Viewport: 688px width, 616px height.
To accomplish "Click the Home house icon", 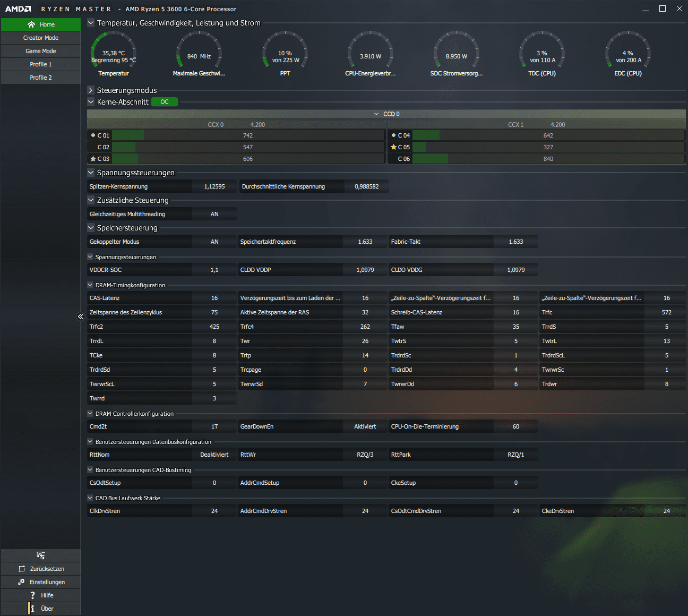I will [31, 24].
